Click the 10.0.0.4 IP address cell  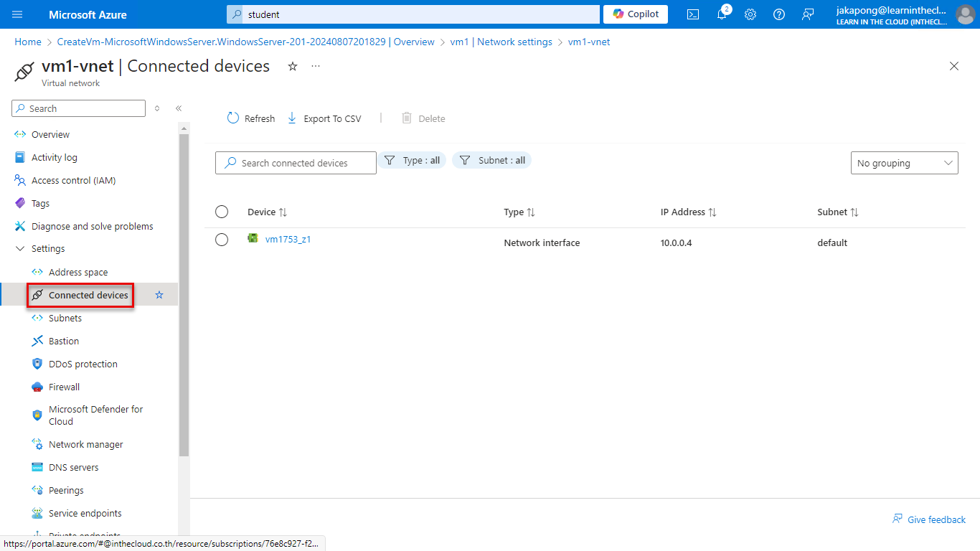click(676, 242)
